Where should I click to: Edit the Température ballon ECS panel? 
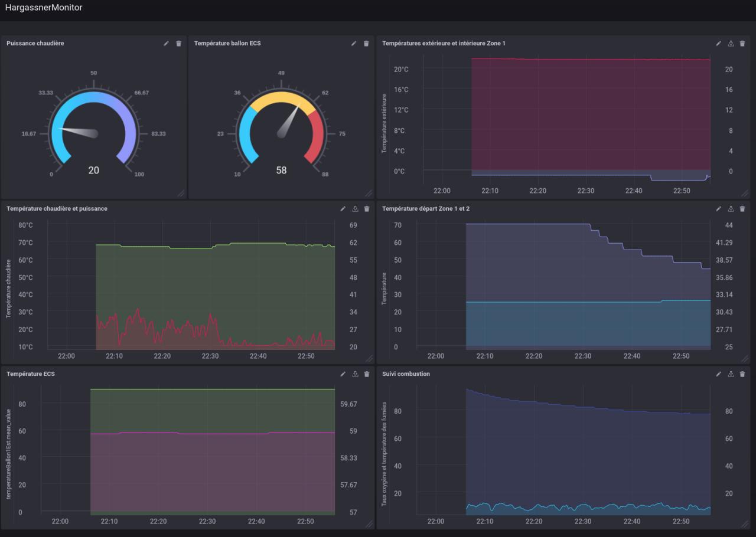(354, 43)
